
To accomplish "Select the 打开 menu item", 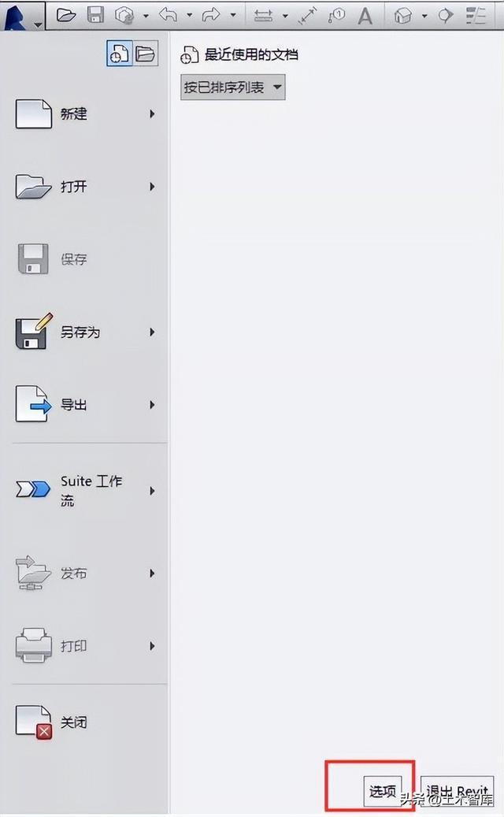I will tap(86, 187).
